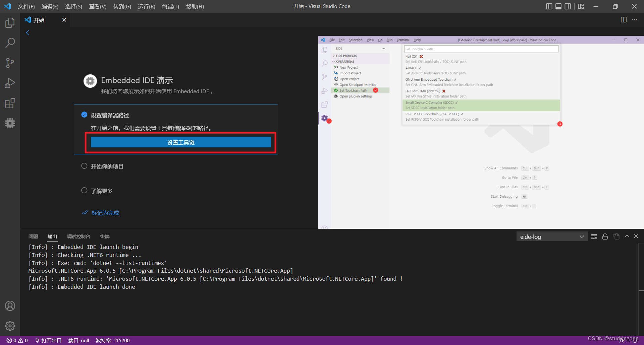Open editor More Actions ellipsis
This screenshot has height=345, width=644.
pos(634,20)
